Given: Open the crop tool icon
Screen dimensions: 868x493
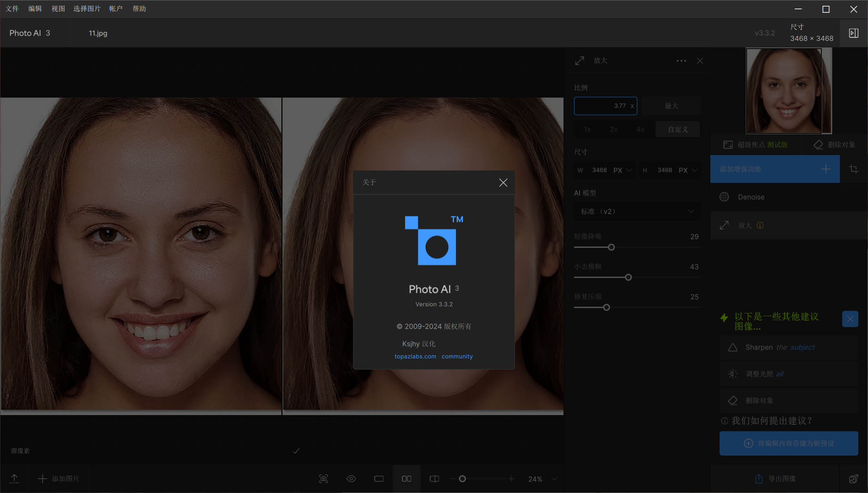Looking at the screenshot, I should 853,169.
